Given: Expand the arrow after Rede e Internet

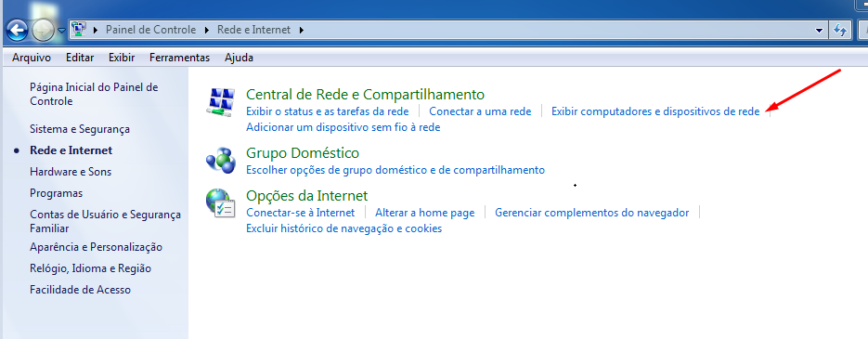Looking at the screenshot, I should pyautogui.click(x=301, y=30).
